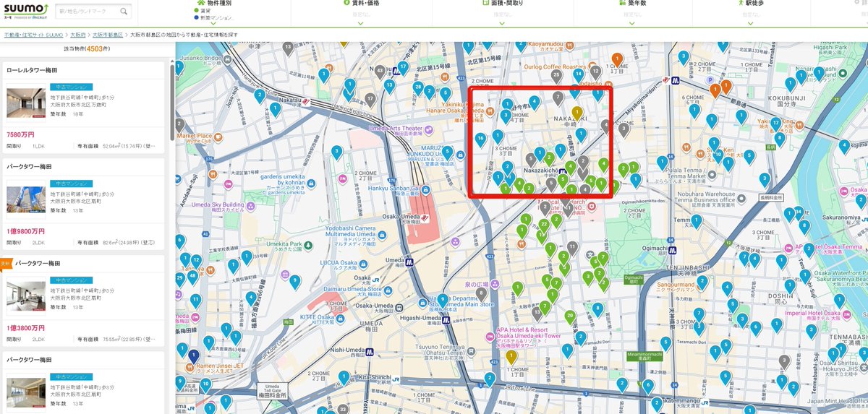Viewport: 868px width, 414px height.
Task: Click the 1億3800万円 price text
Action: 25,328
